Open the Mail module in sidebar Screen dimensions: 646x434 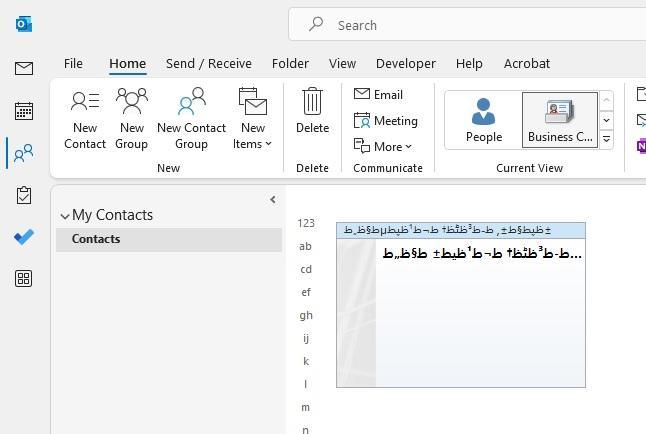(24, 68)
